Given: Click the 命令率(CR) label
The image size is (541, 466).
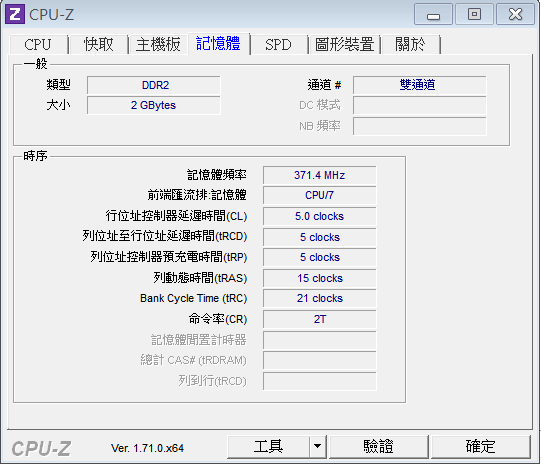Looking at the screenshot, I should [x=218, y=319].
